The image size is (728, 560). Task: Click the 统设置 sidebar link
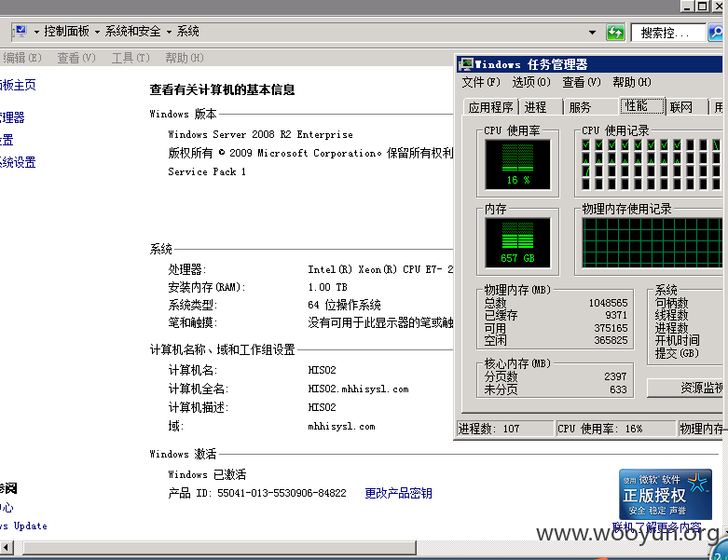pos(18,162)
